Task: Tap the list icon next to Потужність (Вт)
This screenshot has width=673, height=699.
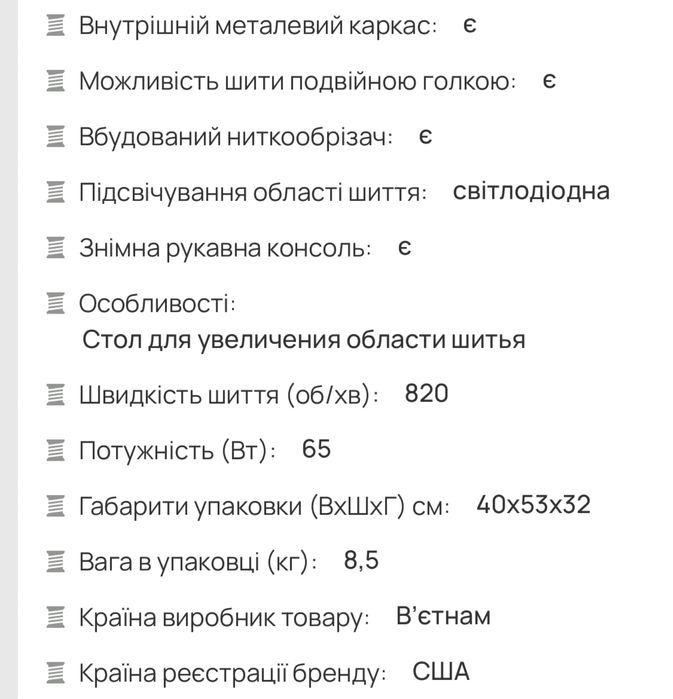Action: [56, 450]
